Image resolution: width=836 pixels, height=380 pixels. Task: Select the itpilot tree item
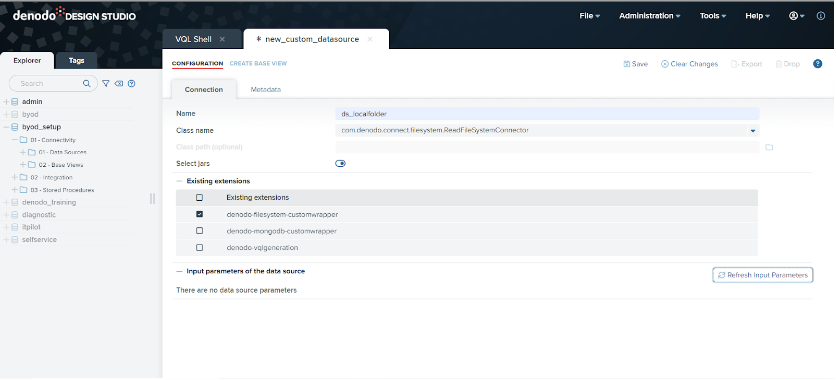pos(31,227)
